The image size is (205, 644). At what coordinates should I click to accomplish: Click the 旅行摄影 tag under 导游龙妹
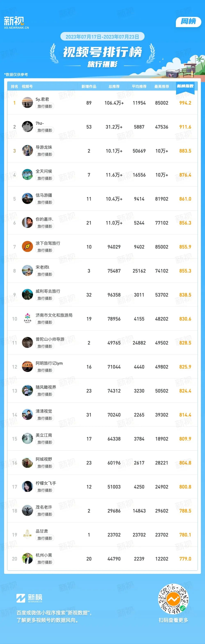(45, 154)
